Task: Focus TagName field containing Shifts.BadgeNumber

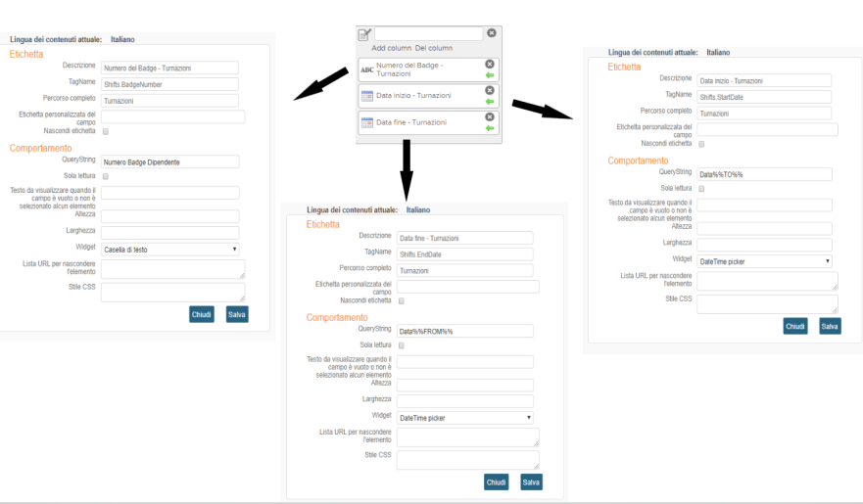Action: pos(170,84)
